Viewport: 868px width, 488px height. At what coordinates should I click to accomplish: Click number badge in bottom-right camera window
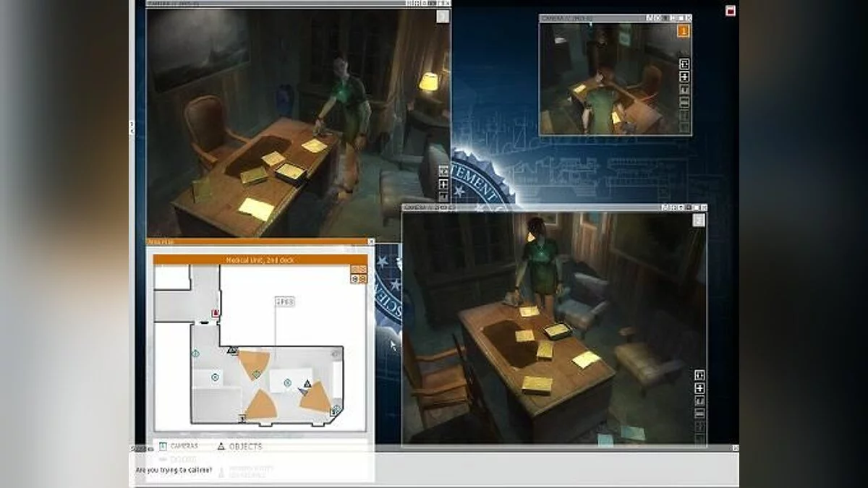tap(698, 221)
